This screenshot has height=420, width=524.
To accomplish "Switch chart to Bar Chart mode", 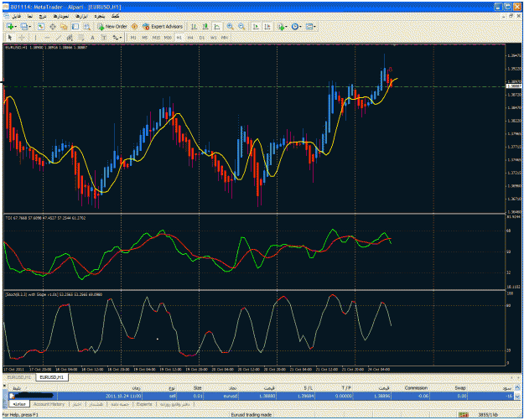I will pos(195,26).
